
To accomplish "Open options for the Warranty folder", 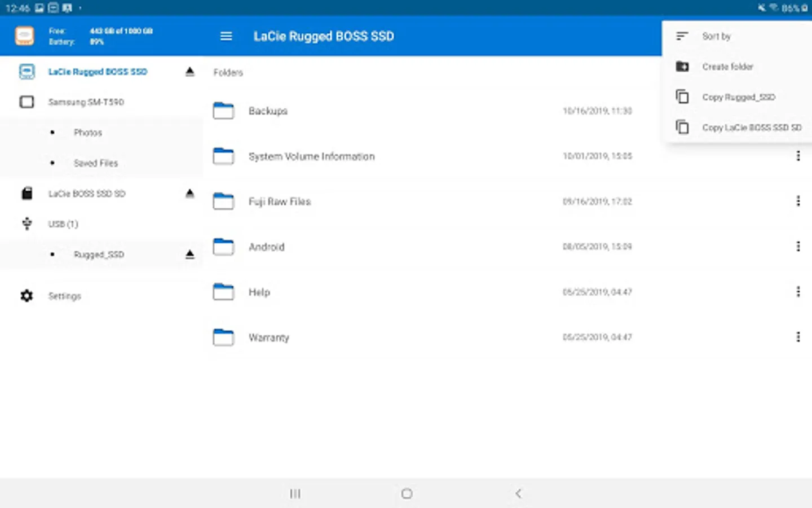I will click(798, 337).
